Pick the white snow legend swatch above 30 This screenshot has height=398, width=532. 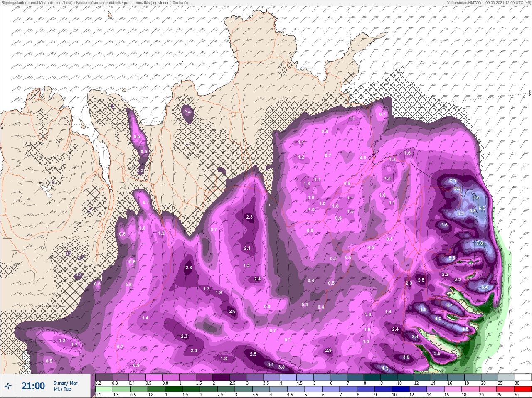tap(523, 377)
